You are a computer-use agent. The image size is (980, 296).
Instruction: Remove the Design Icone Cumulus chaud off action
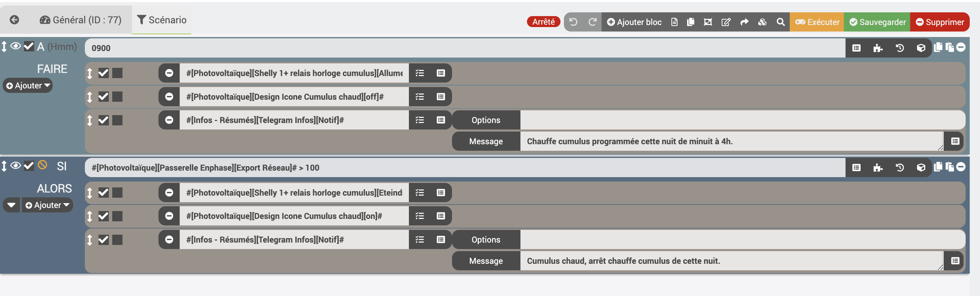tap(169, 97)
